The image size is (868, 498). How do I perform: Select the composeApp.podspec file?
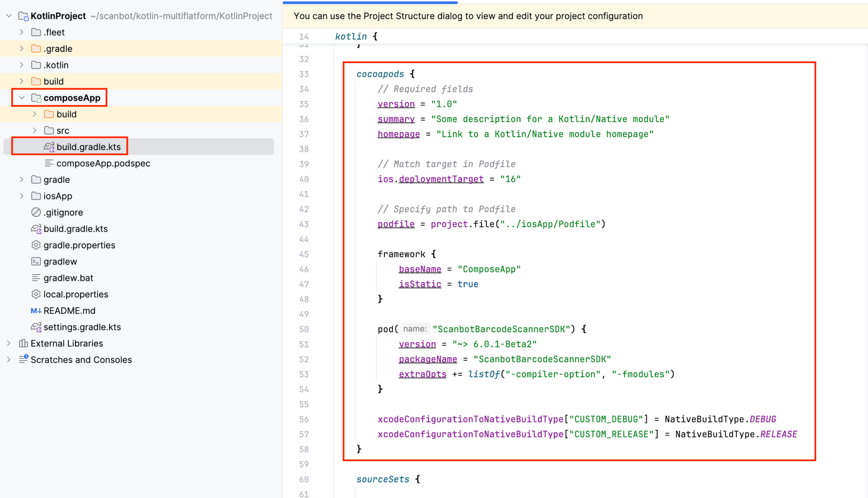[x=103, y=163]
